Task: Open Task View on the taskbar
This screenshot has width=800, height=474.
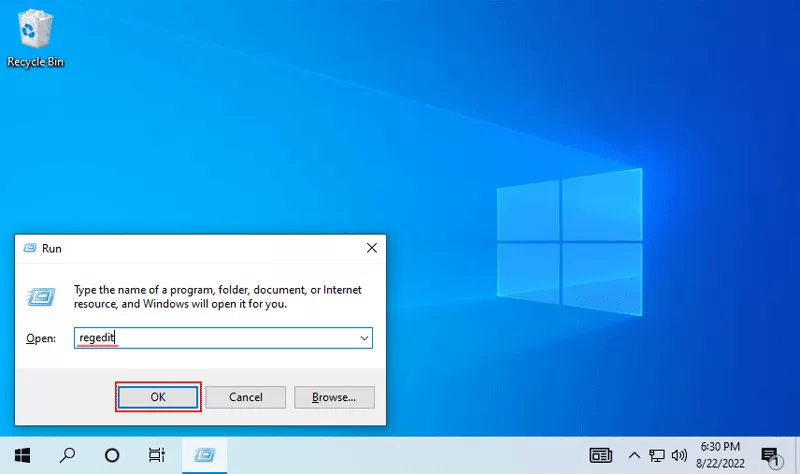Action: coord(157,455)
